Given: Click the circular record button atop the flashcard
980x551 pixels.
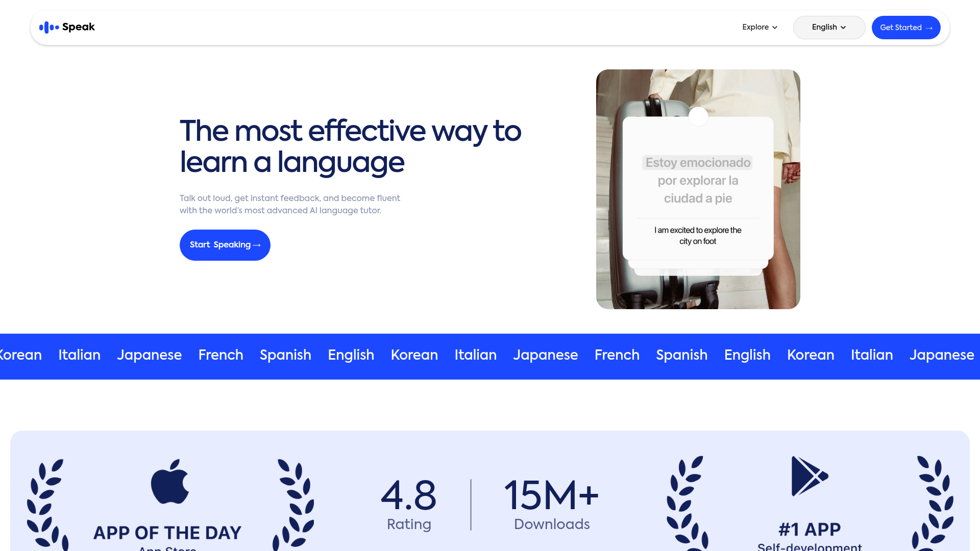Looking at the screenshot, I should point(698,116).
